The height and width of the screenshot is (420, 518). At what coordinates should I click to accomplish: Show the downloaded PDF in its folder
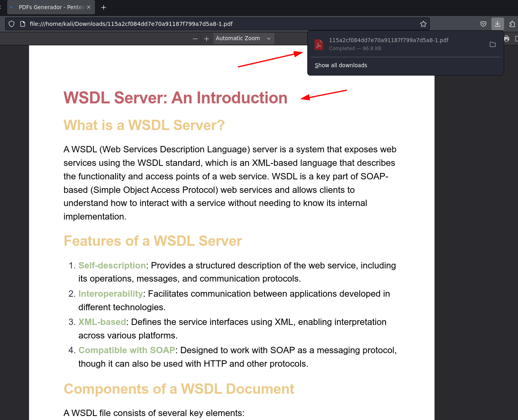(493, 45)
